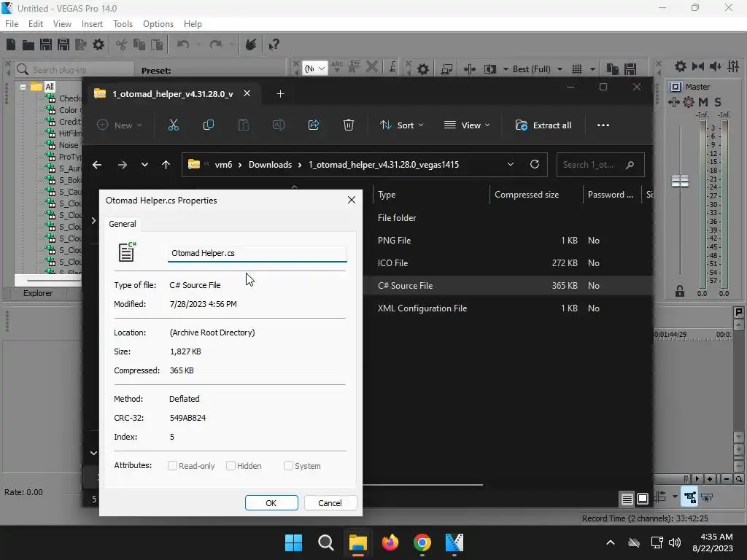This screenshot has width=747, height=560.
Task: Click the downmix output icon in Master bus
Action: pos(698,66)
